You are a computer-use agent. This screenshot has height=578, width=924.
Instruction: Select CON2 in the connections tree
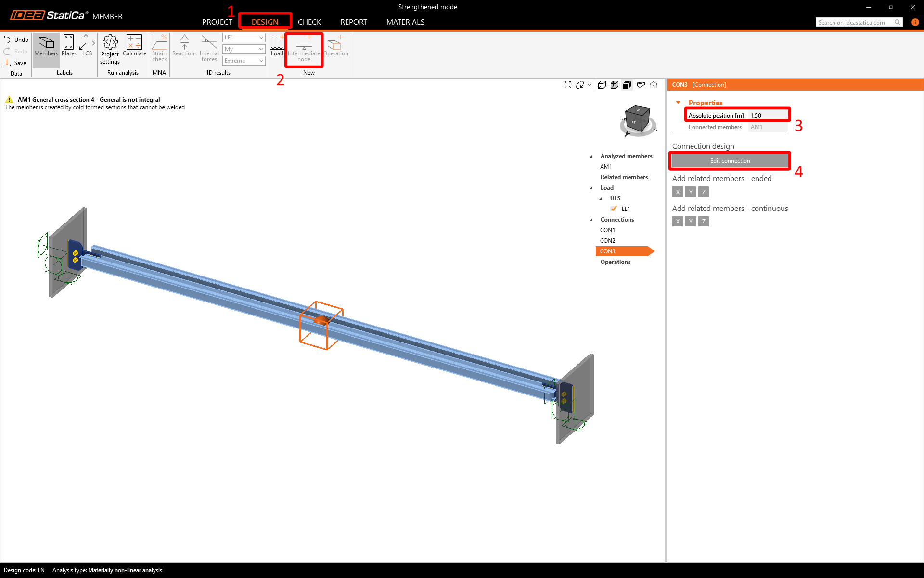coord(607,241)
